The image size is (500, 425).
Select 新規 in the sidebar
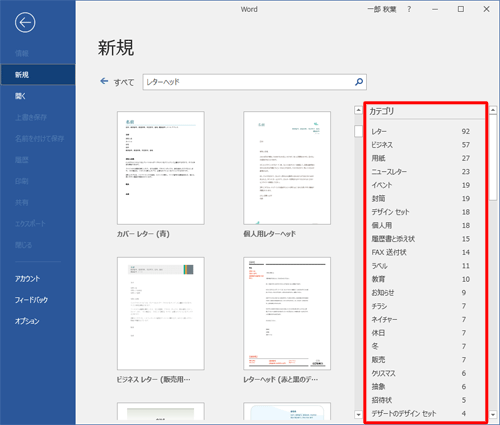pyautogui.click(x=38, y=75)
